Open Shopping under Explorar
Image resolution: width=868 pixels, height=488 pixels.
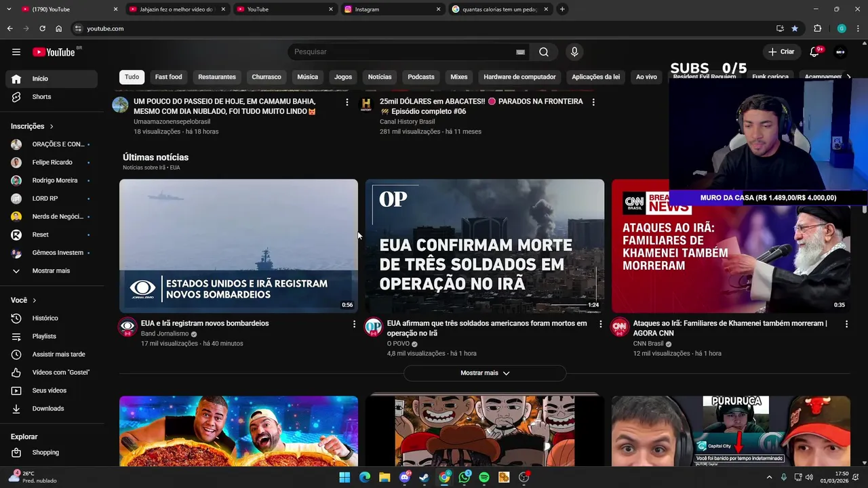tap(52, 453)
